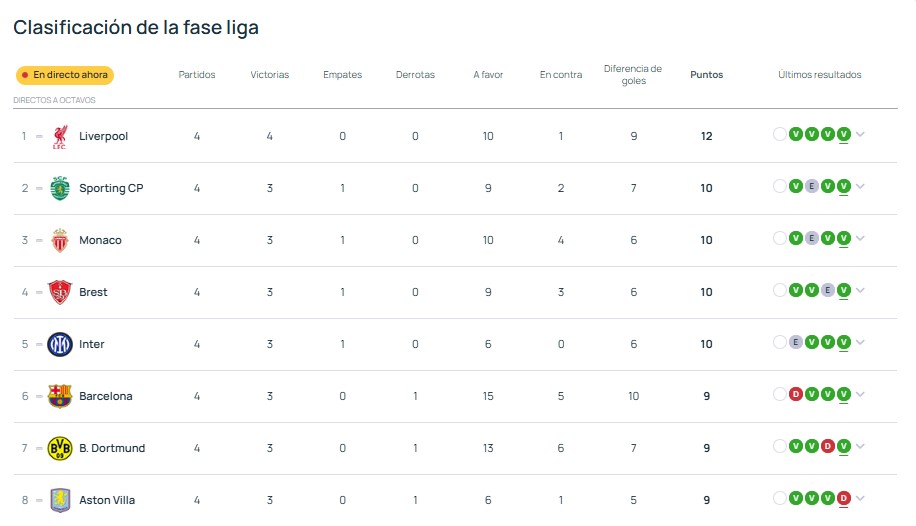
Task: Click the Sporting CP club crest
Action: click(x=60, y=188)
